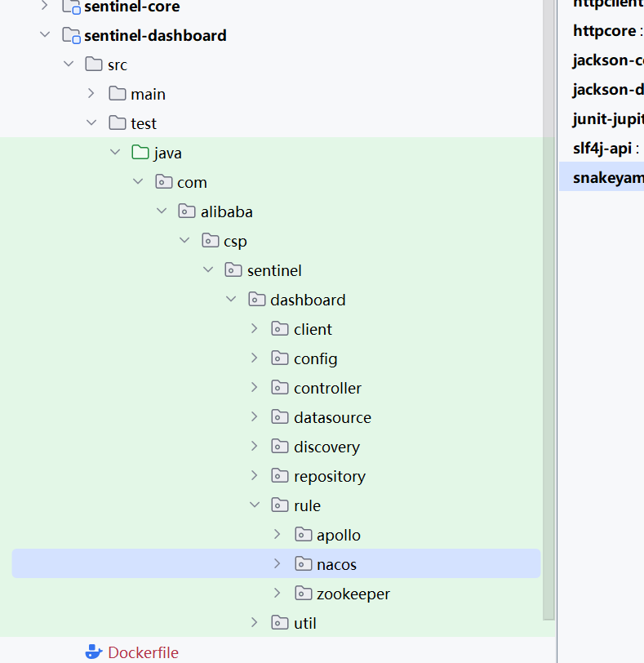Collapse the sentinel-dashboard module node
This screenshot has height=663, width=644.
point(45,34)
